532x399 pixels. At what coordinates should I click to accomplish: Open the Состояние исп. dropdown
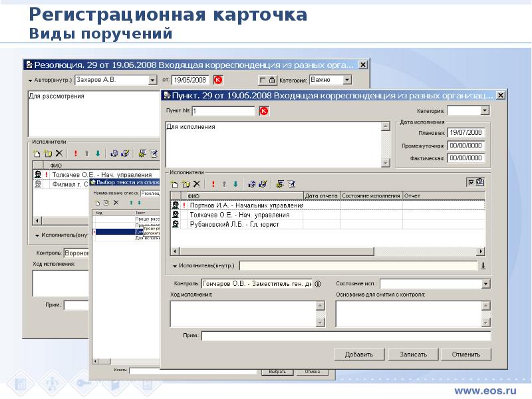click(x=486, y=284)
